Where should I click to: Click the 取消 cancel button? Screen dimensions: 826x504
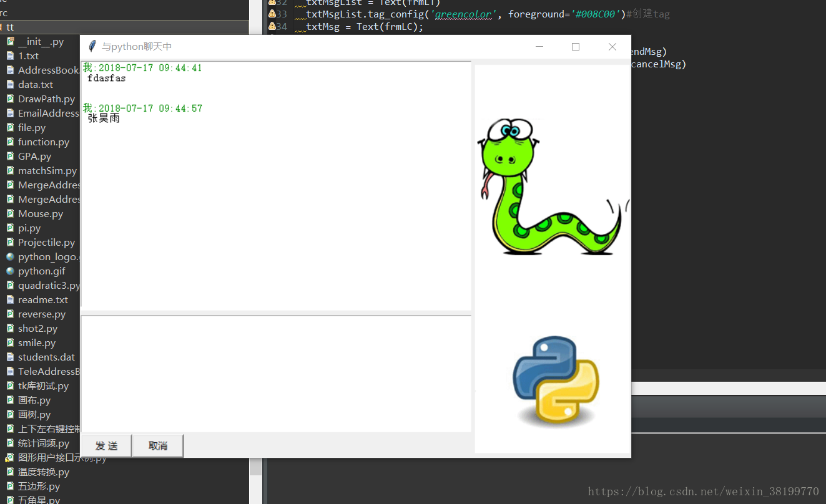coord(158,445)
